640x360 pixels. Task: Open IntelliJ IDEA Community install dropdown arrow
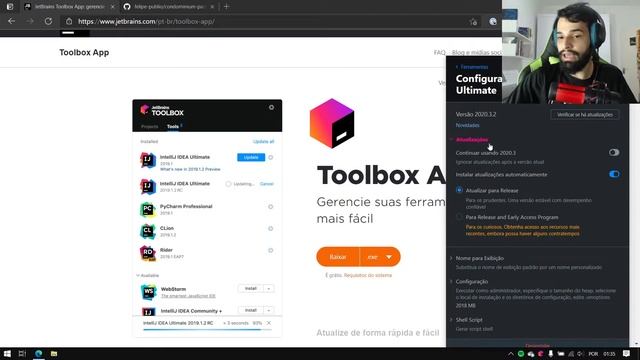tap(269, 311)
